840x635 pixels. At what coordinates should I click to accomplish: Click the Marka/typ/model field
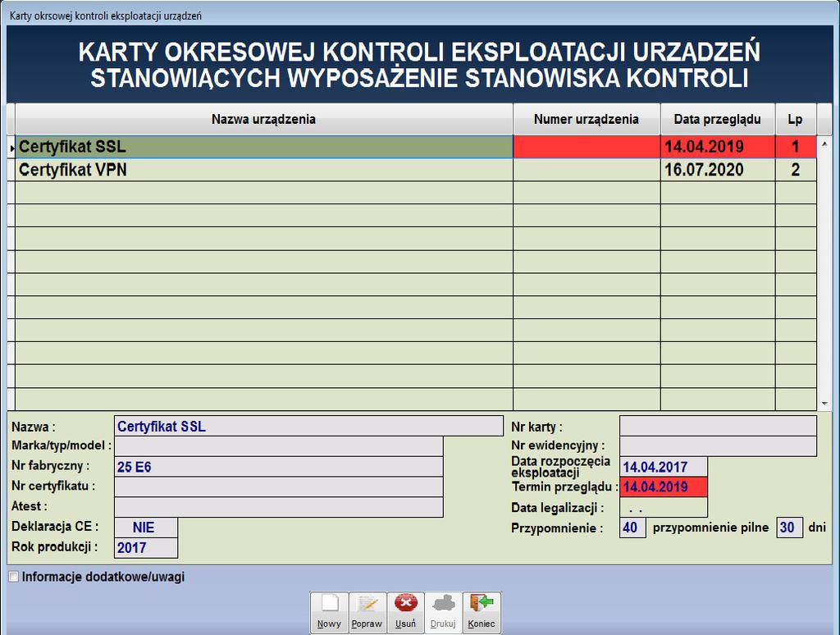tap(279, 445)
